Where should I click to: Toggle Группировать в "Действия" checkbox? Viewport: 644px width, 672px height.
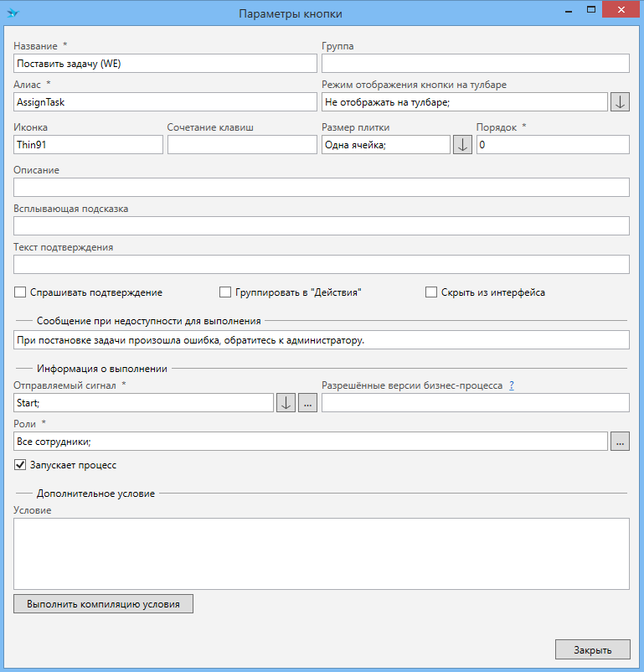pos(225,292)
